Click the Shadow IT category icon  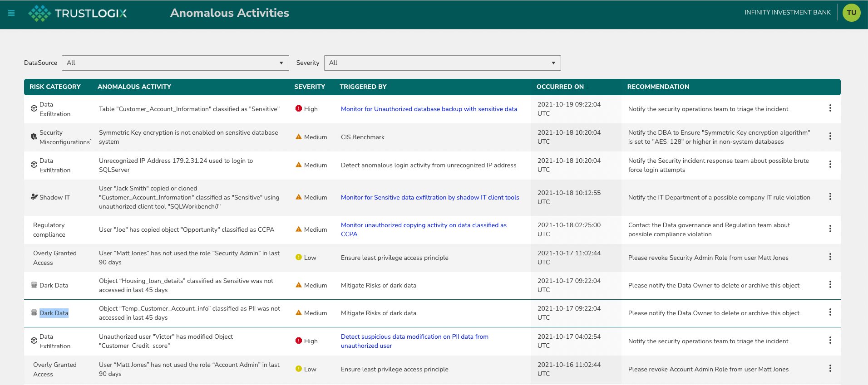click(34, 197)
